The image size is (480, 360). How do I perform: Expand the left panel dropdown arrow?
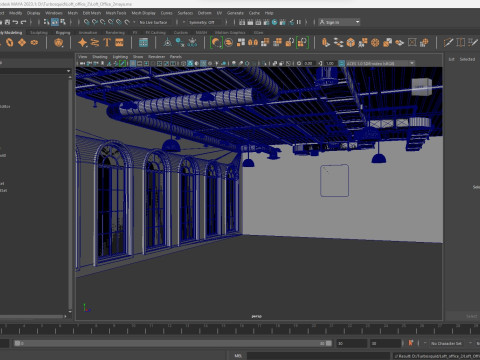pos(68,71)
